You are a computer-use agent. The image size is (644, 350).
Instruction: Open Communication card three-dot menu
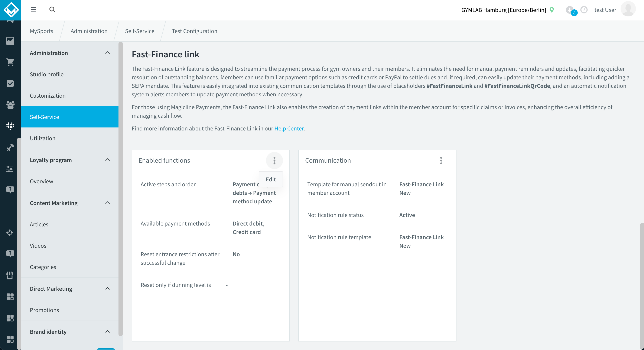click(441, 161)
